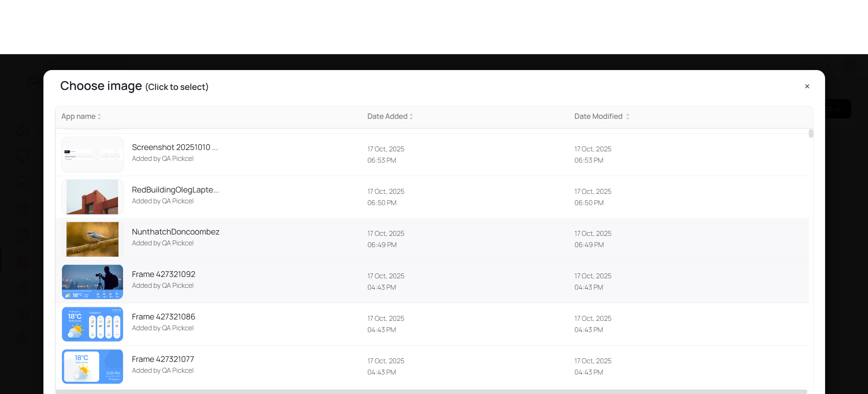868x394 pixels.
Task: Choose the Frame 427321092 photographer thumbnail
Action: (x=92, y=282)
